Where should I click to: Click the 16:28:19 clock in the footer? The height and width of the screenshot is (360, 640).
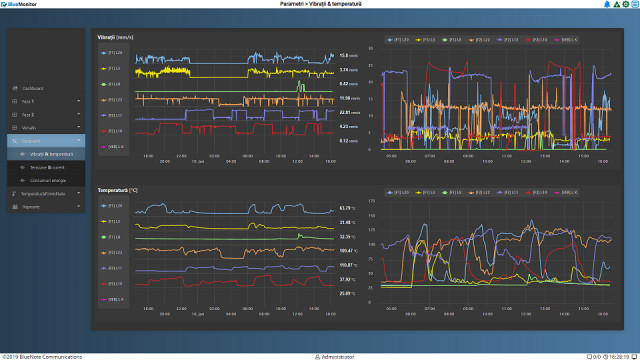click(619, 357)
